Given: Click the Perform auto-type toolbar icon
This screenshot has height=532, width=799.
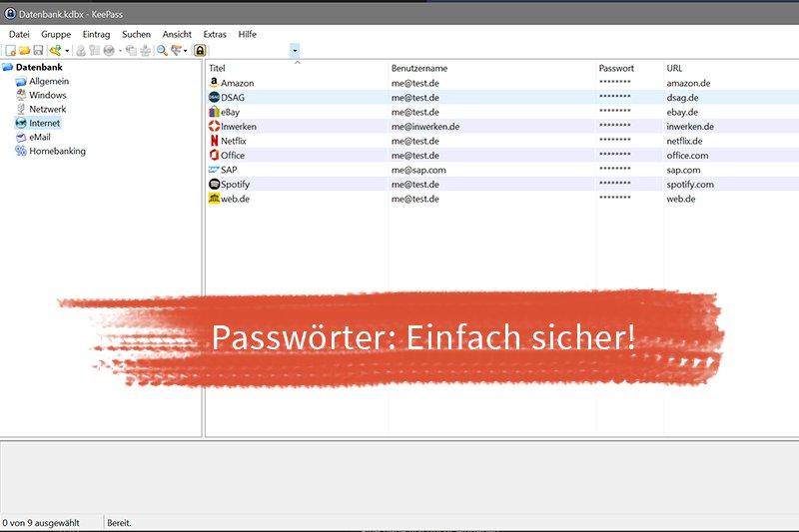Looking at the screenshot, I should tap(145, 50).
